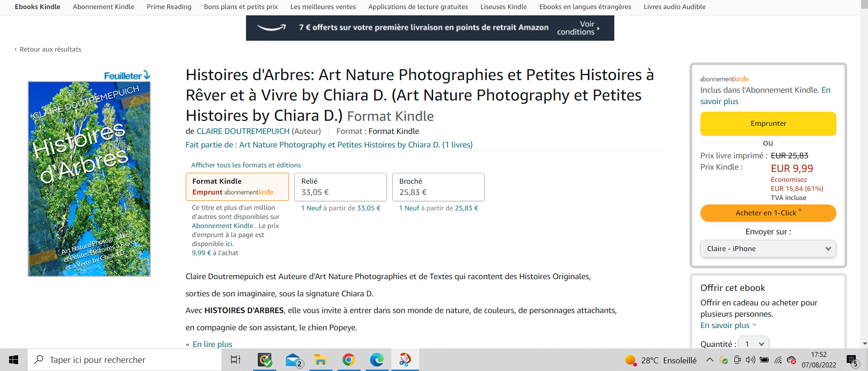Open Livres audio Audible

point(675,7)
